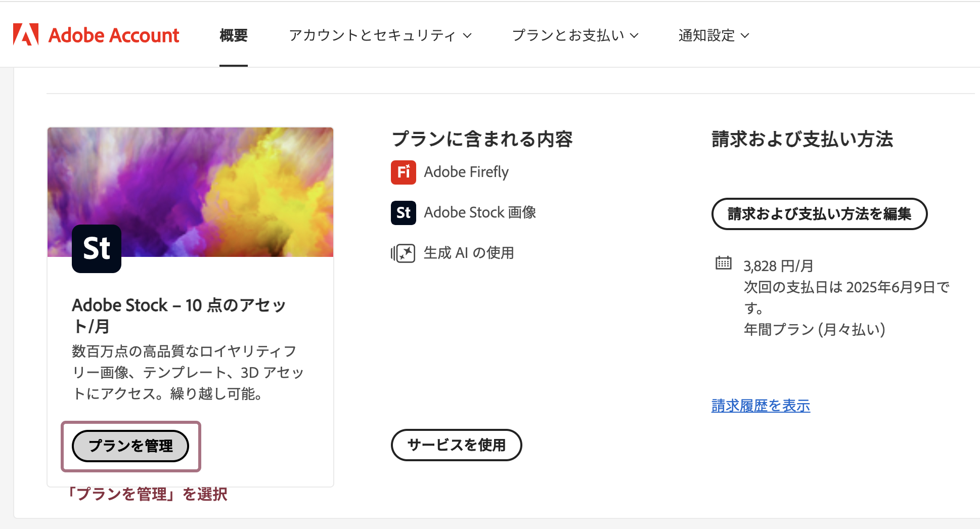The height and width of the screenshot is (529, 980).
Task: Expand the プランとお支払い chevron
Action: 635,35
